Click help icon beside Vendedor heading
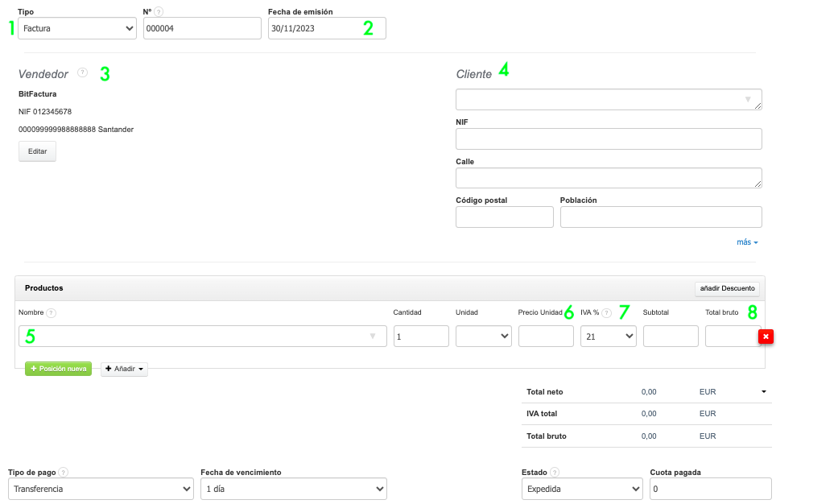 (82, 72)
